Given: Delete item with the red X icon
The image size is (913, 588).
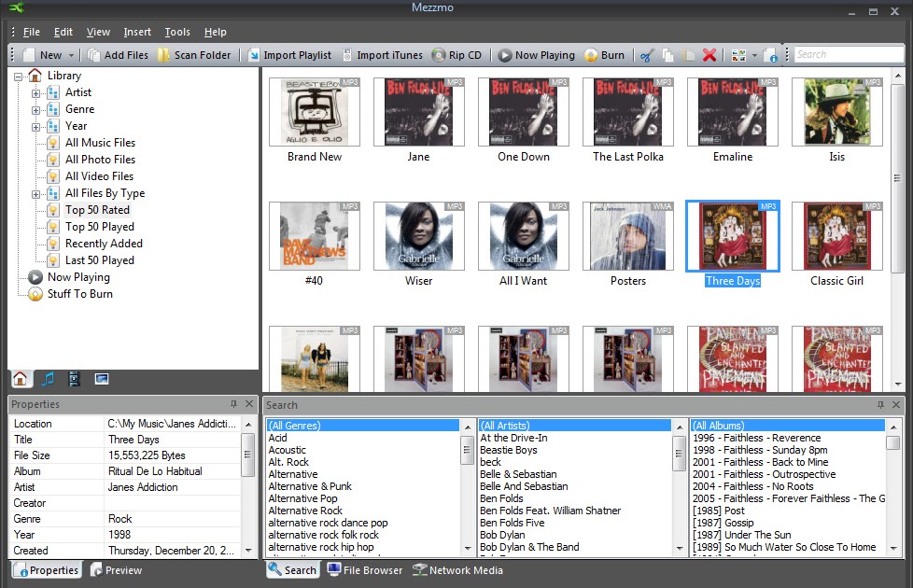Looking at the screenshot, I should [x=709, y=54].
